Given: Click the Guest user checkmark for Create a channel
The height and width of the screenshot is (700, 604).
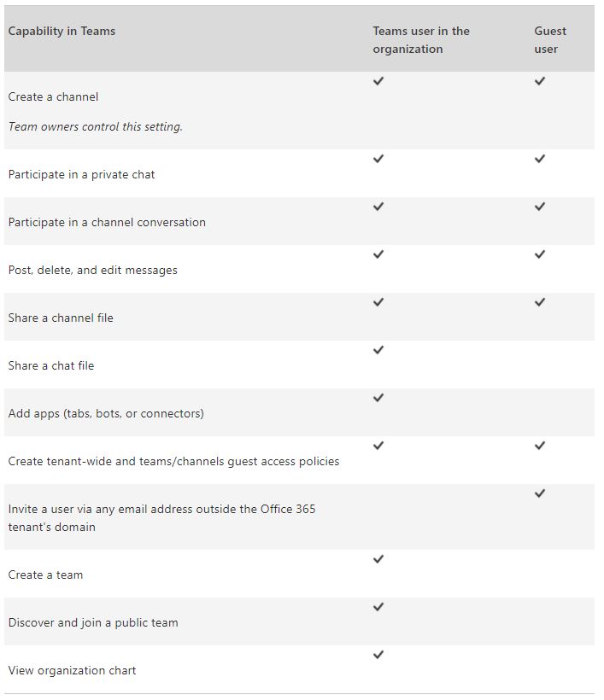Looking at the screenshot, I should [539, 81].
